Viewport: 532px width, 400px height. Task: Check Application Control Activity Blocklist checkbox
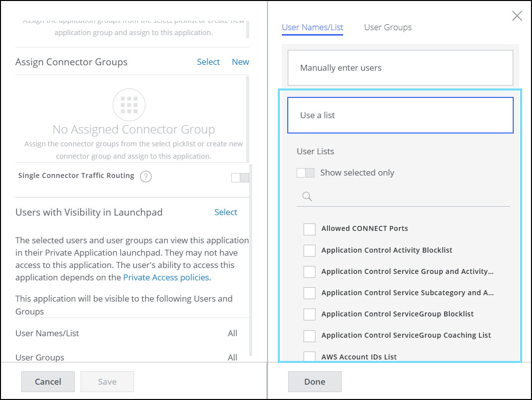coord(310,250)
